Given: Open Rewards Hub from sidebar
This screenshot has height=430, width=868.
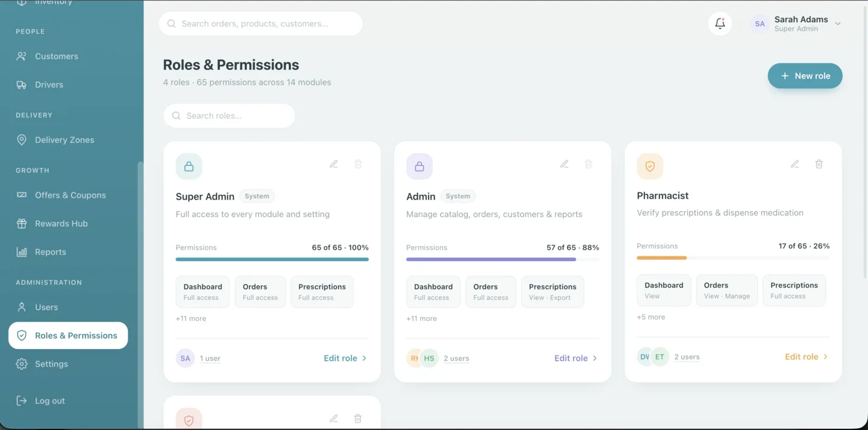Looking at the screenshot, I should 68,224.
